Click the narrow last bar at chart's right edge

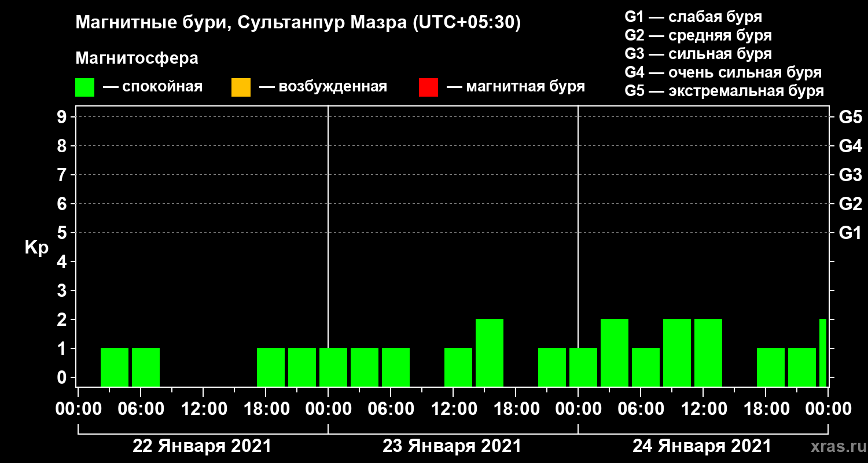pyautogui.click(x=823, y=352)
